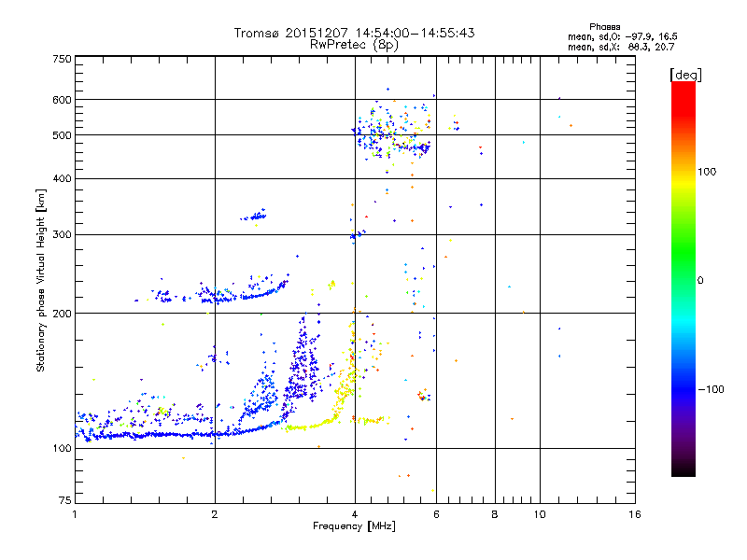Click the '[deg]' unit label above the colorbar
Viewport: 747px width, 560px height.
685,75
